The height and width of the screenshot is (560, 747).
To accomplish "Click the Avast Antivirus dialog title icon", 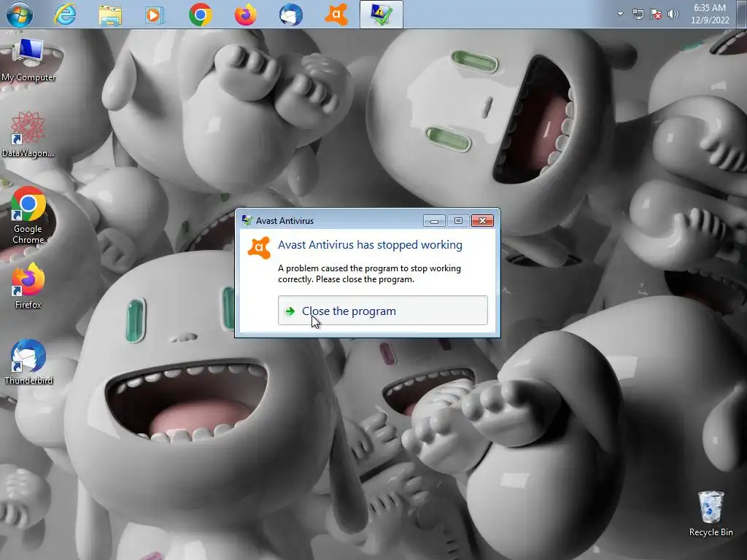I will 247,220.
